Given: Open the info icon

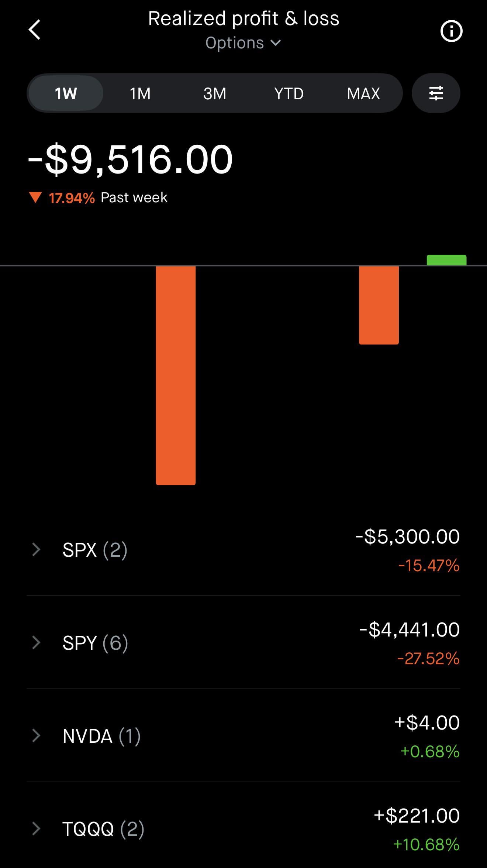Looking at the screenshot, I should pos(451,31).
